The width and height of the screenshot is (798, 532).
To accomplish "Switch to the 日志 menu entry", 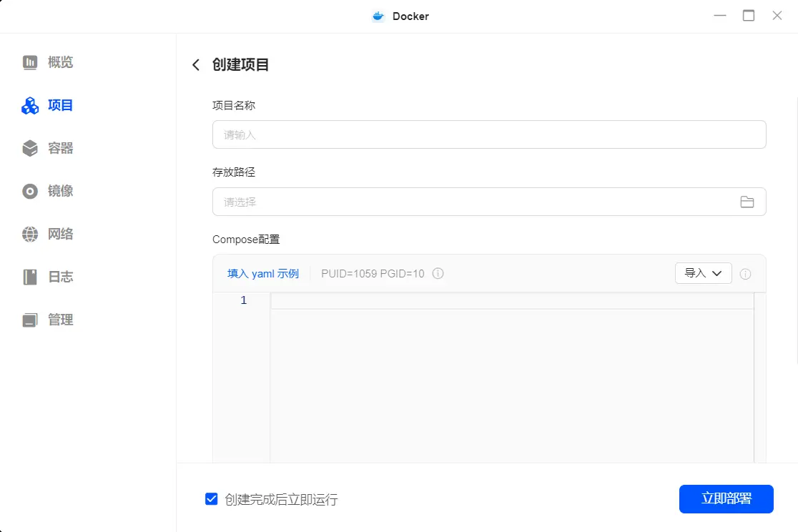I will pyautogui.click(x=46, y=277).
